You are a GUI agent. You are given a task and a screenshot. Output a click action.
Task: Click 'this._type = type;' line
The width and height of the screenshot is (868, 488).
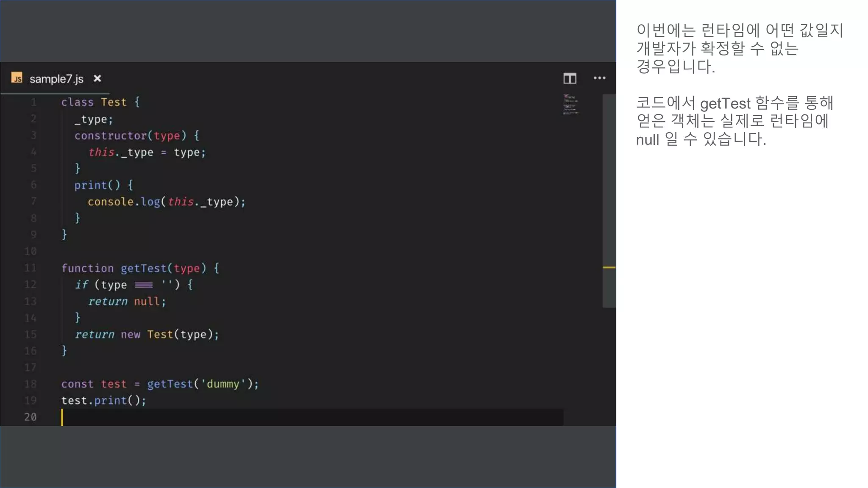[147, 152]
